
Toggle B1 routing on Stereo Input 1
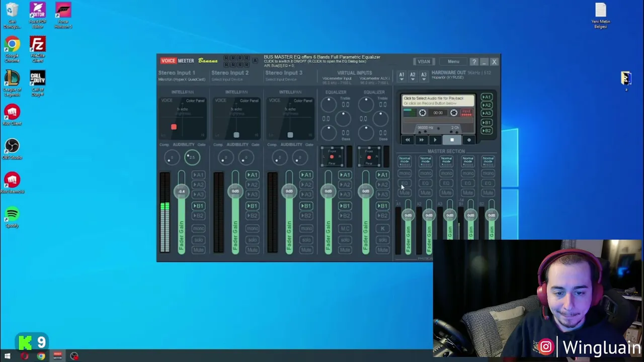pos(198,206)
